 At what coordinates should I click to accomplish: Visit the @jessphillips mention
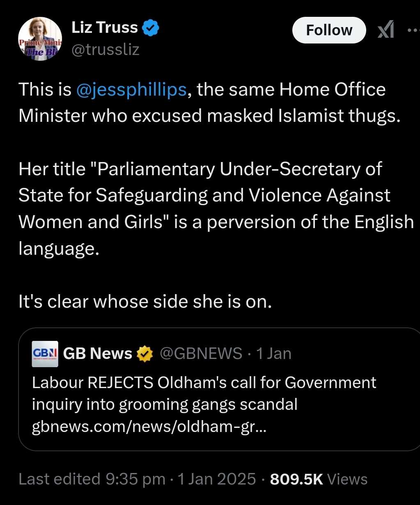click(x=131, y=90)
